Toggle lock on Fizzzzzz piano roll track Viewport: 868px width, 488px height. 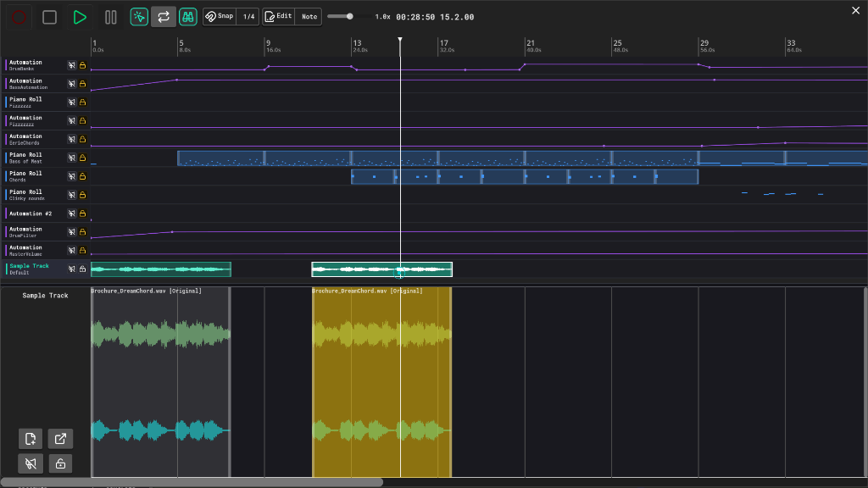click(x=82, y=103)
